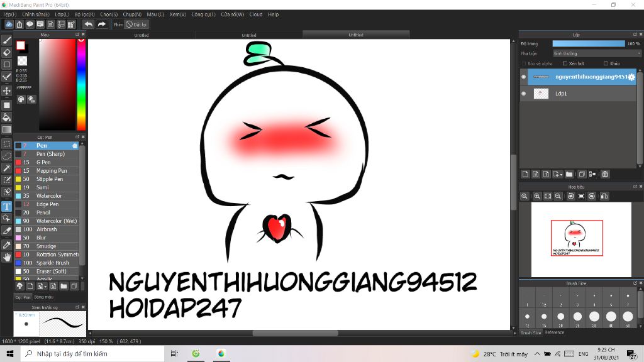
Task: Click the cloud save icon
Action: [9, 25]
